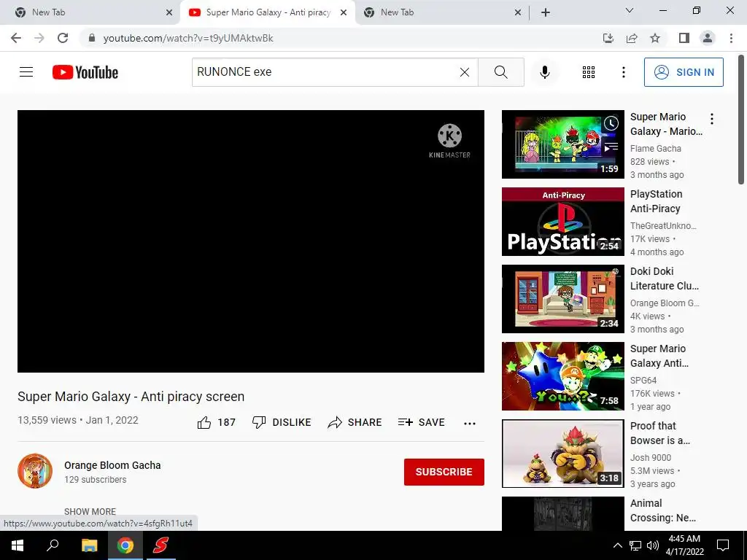Show hidden system tray icons

[617, 545]
